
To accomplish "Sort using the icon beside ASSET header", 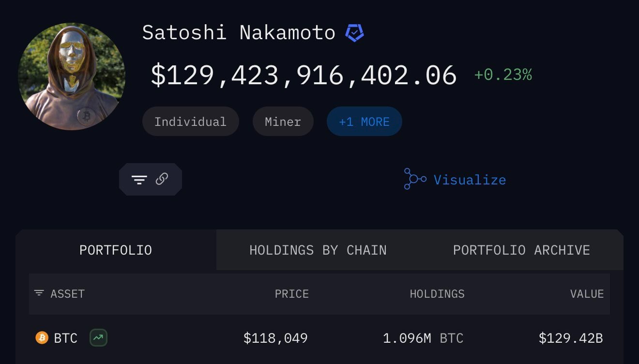I will (x=39, y=293).
